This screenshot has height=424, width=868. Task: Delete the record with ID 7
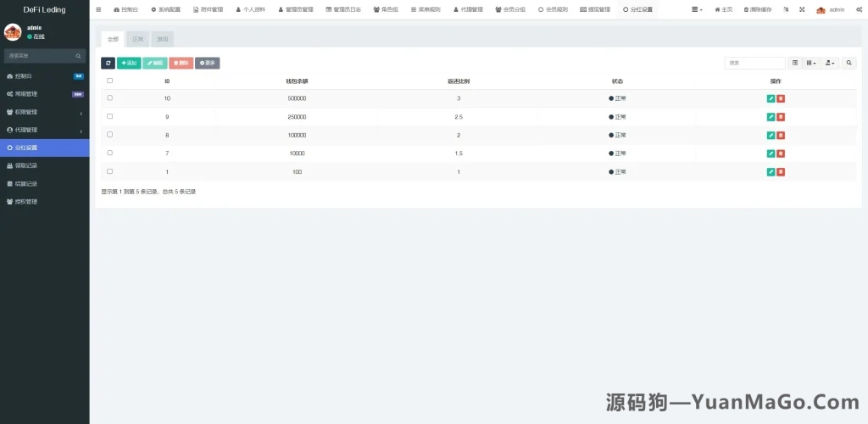coord(781,153)
